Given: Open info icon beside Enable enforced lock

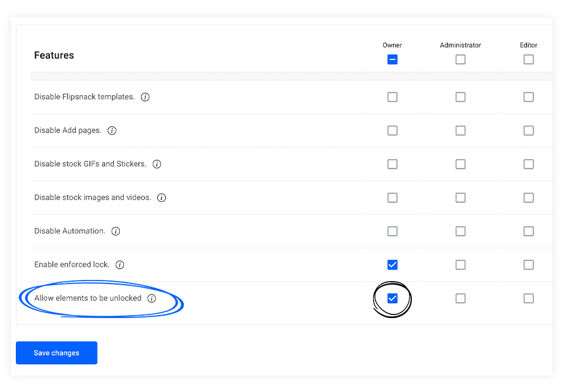Looking at the screenshot, I should 120,265.
